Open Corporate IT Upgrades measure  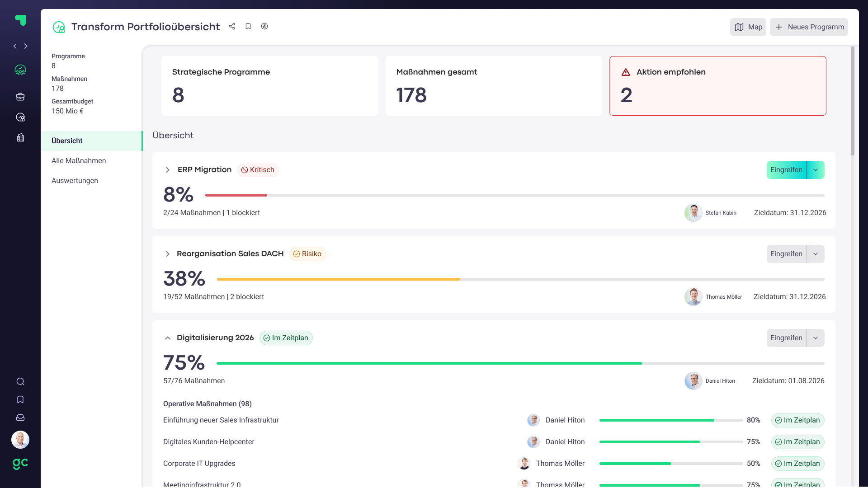click(199, 464)
